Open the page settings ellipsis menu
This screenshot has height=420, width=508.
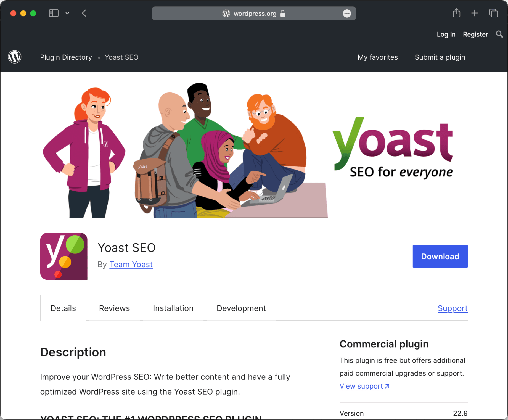click(347, 13)
